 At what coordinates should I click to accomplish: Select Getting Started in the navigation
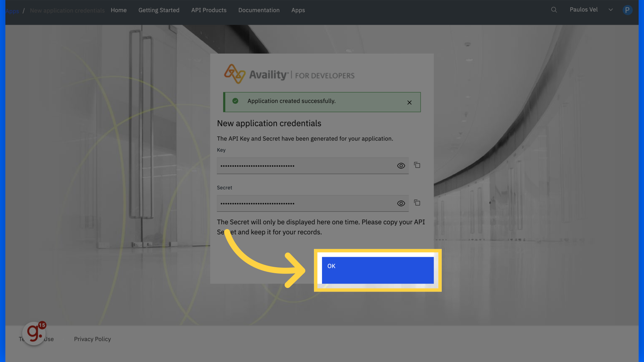pos(159,10)
